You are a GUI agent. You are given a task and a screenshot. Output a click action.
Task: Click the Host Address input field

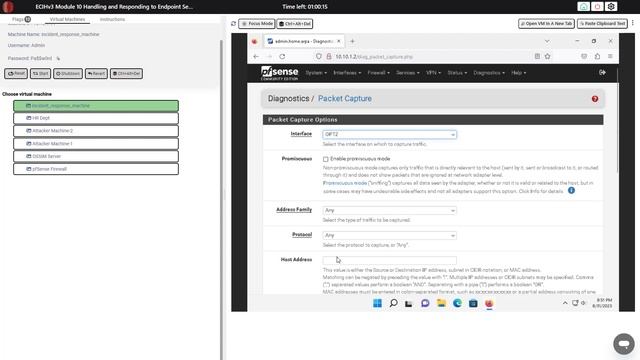[x=389, y=260]
